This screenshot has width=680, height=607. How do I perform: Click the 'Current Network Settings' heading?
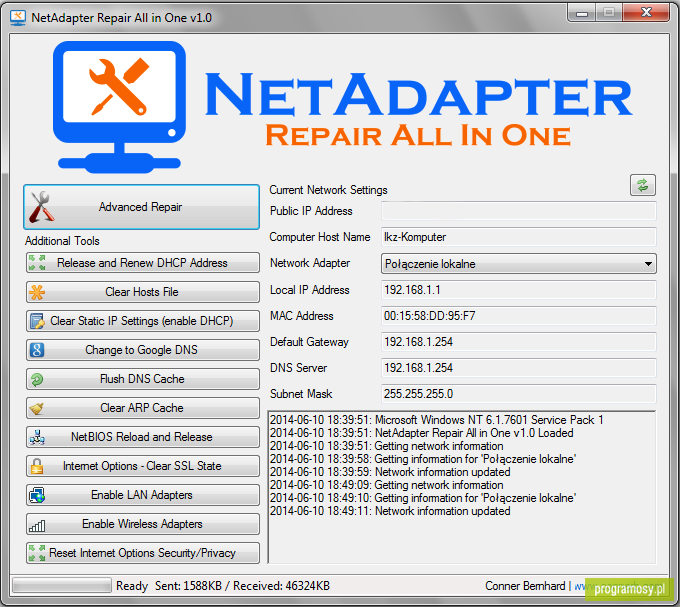tap(328, 190)
